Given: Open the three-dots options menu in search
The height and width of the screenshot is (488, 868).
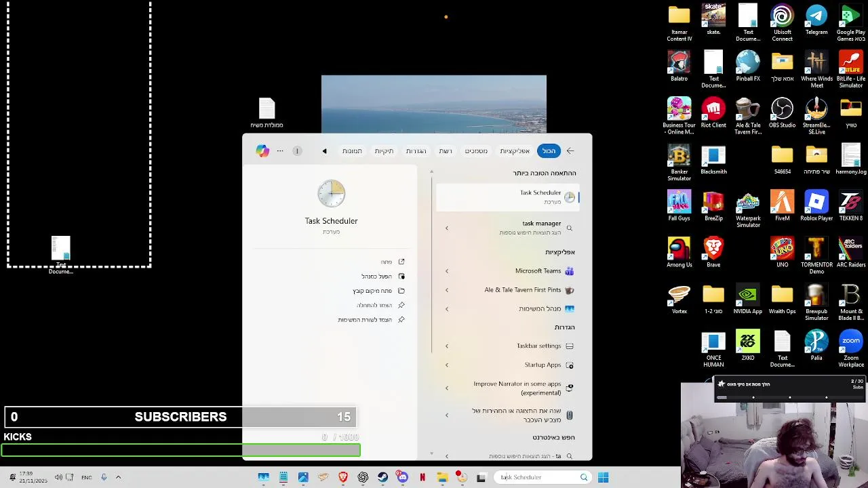Looking at the screenshot, I should pyautogui.click(x=280, y=150).
